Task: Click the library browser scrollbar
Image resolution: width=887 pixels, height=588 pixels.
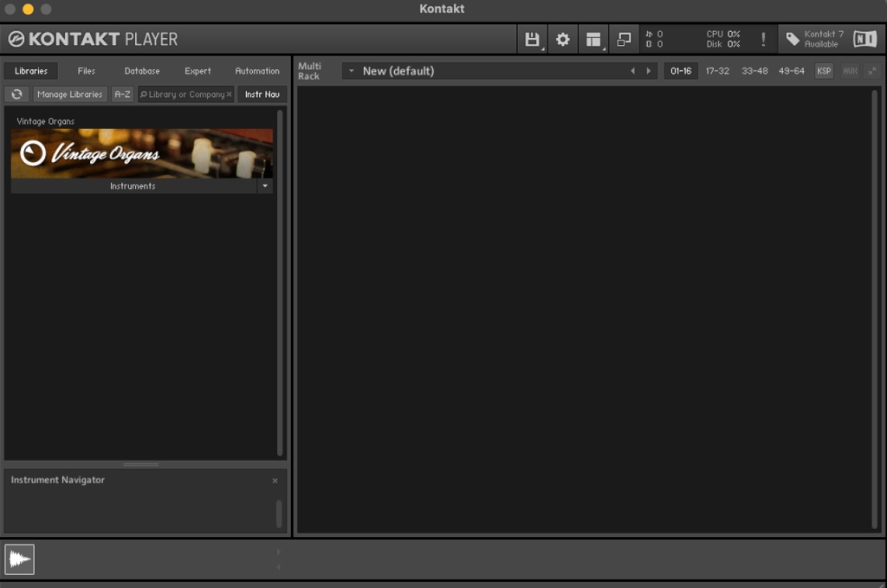Action: click(280, 282)
